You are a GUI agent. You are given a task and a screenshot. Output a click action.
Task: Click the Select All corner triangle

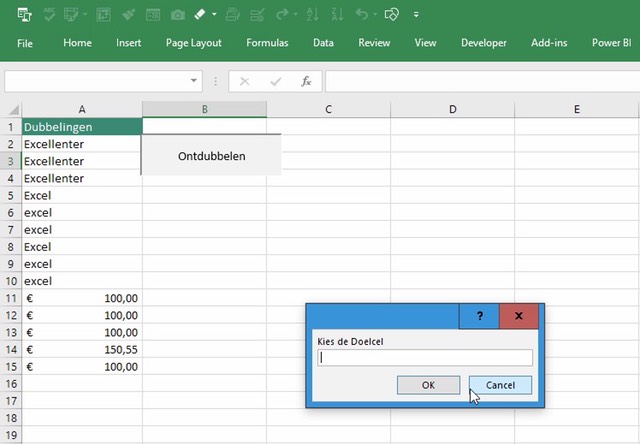coord(13,109)
